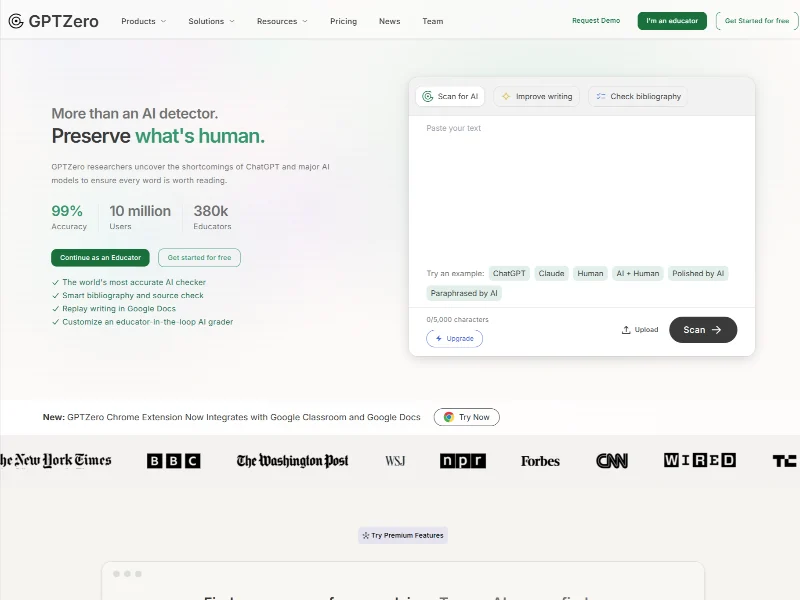
Task: Click the WSJ logo
Action: [x=395, y=461]
